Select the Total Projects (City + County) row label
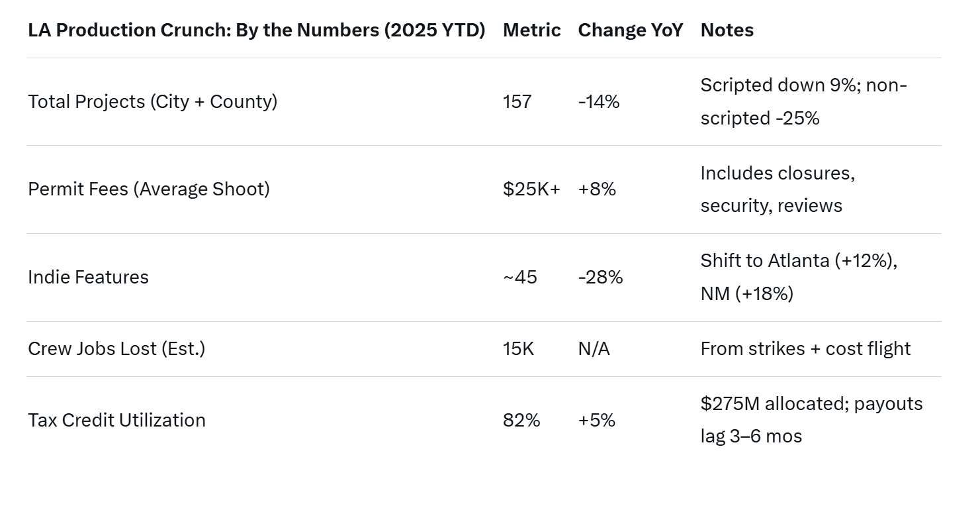The width and height of the screenshot is (980, 510). [x=152, y=102]
